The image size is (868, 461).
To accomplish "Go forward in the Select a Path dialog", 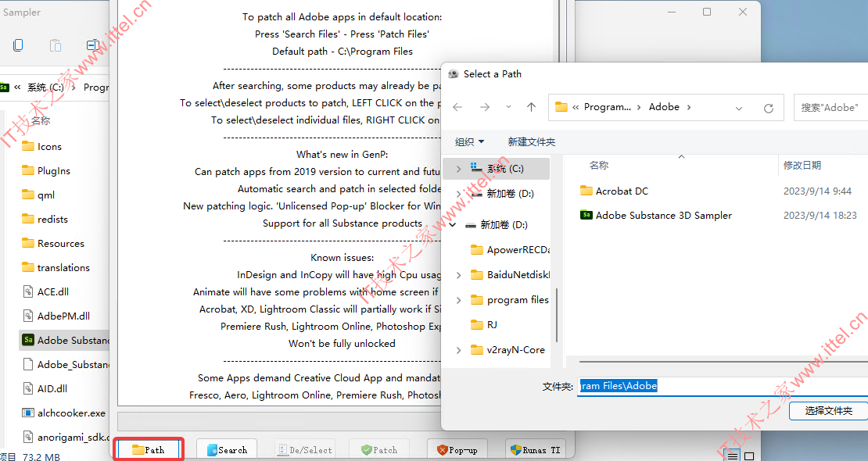I will 485,107.
